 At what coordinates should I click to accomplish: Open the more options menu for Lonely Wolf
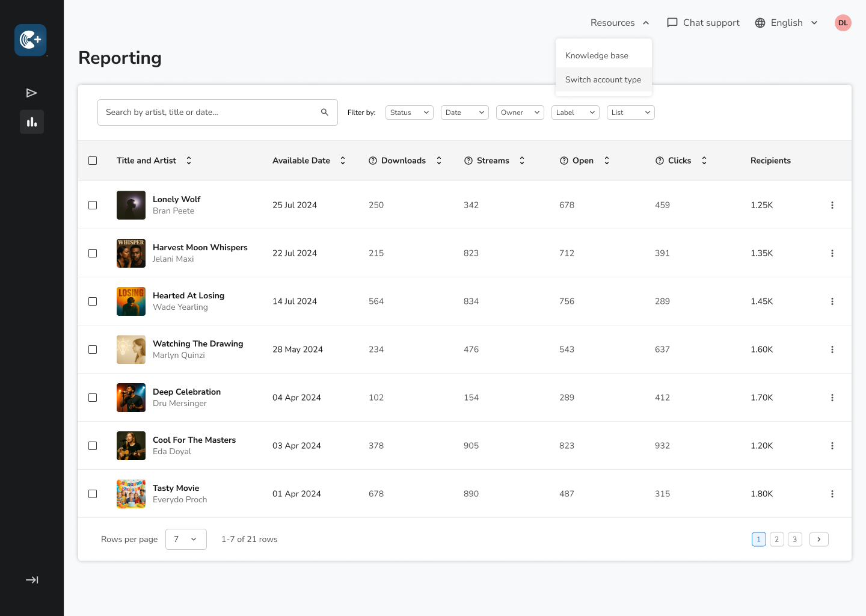tap(832, 205)
